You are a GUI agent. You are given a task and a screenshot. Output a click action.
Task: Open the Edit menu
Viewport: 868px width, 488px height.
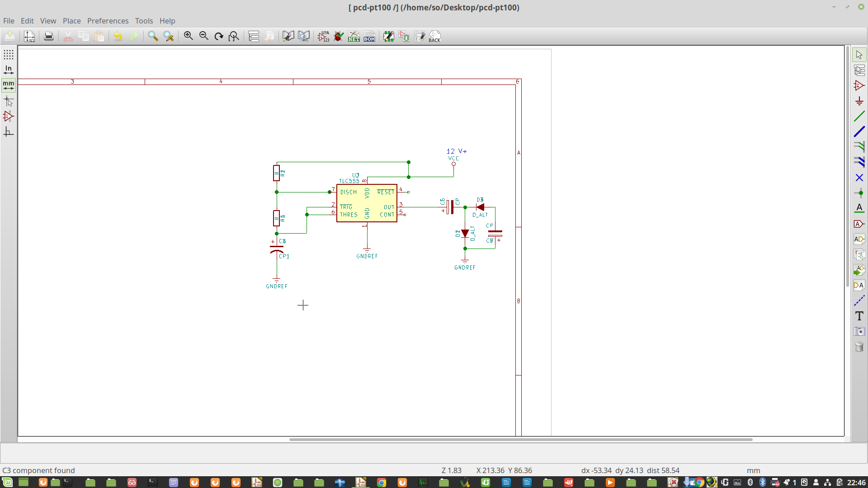[27, 21]
